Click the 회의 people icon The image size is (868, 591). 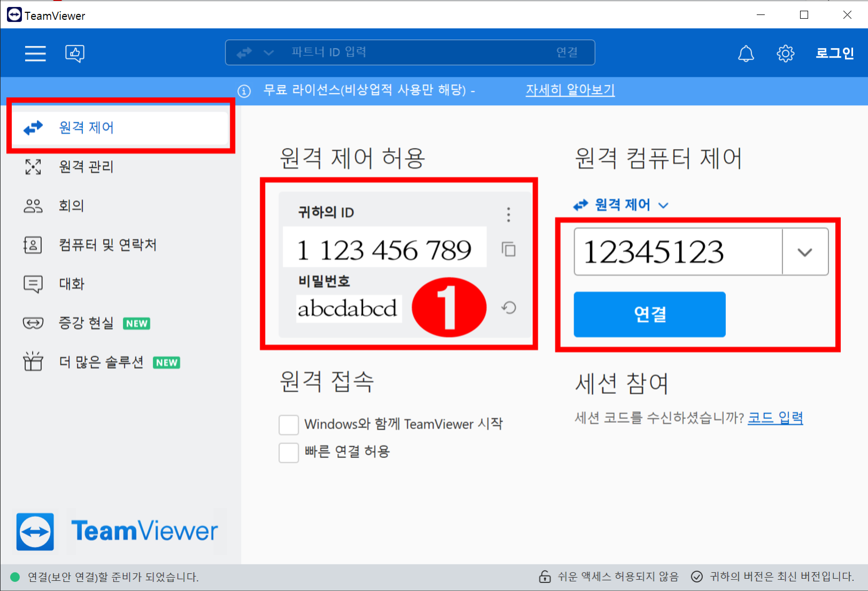[33, 206]
